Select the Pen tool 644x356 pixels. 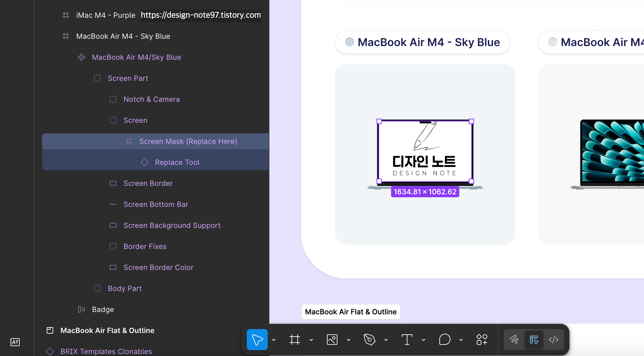(369, 340)
